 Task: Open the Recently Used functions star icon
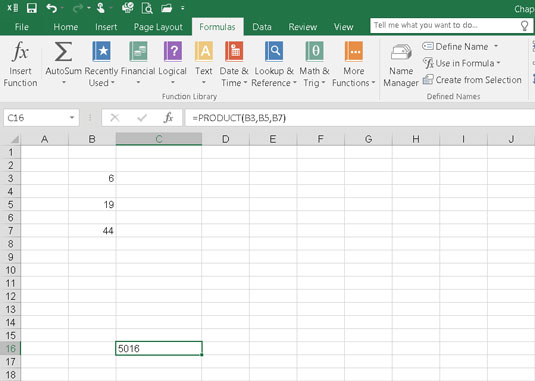tap(102, 51)
